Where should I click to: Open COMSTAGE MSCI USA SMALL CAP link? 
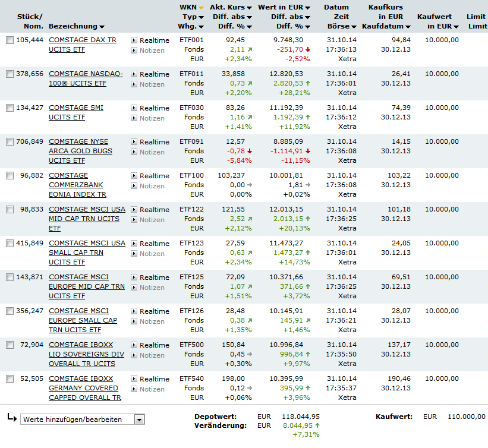tap(87, 253)
